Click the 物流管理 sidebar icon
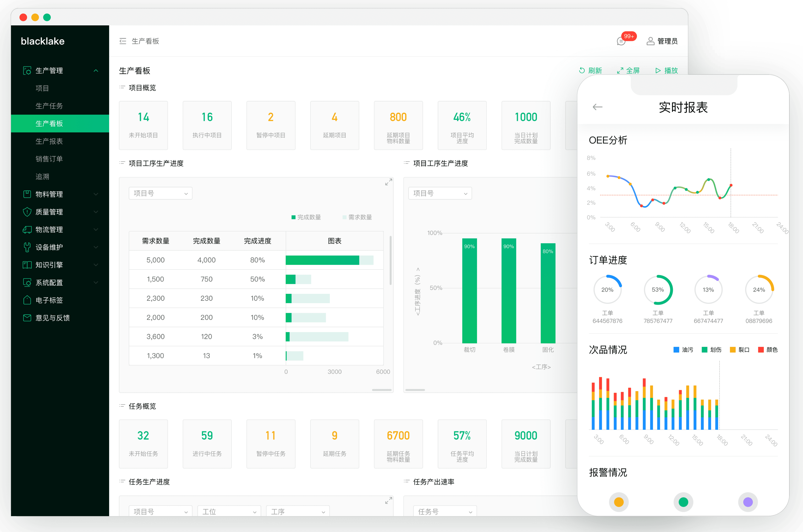This screenshot has width=803, height=532. (x=27, y=229)
